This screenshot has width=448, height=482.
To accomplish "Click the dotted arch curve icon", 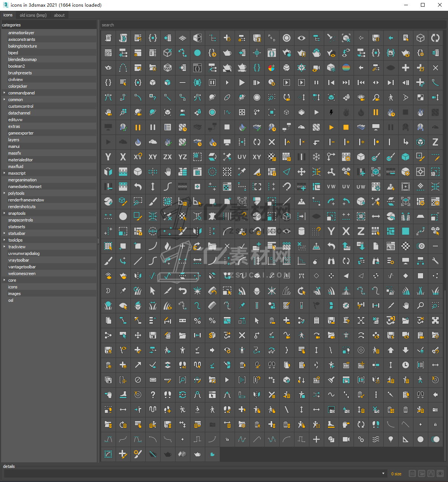I will (123, 68).
